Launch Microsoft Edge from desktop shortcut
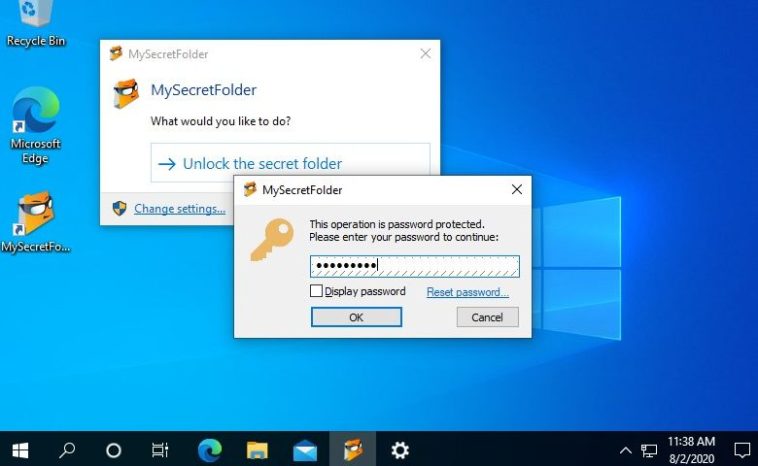Screen dimensions: 758x466 [35, 126]
